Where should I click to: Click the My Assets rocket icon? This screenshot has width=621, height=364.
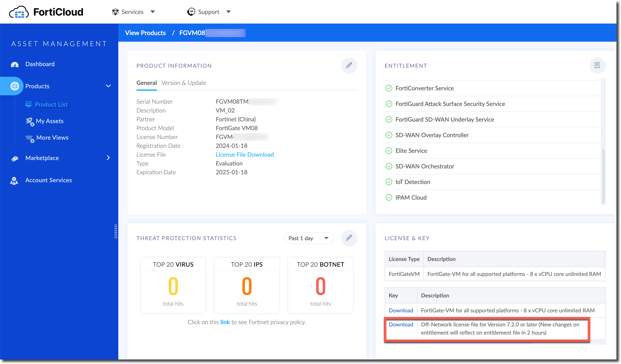pos(29,121)
